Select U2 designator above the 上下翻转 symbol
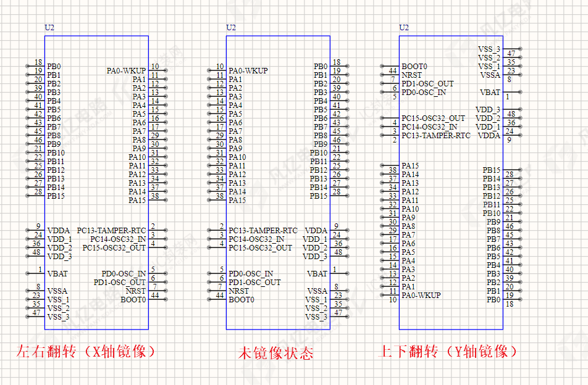 tap(404, 28)
